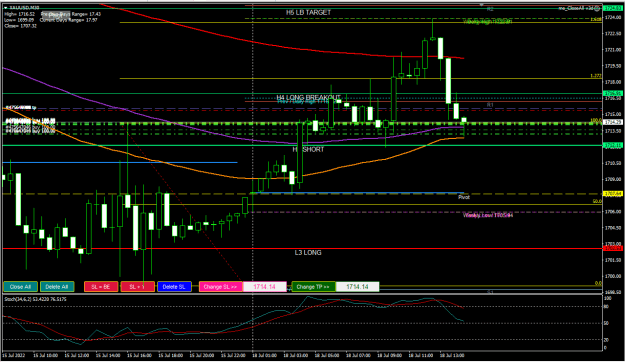Click the Close= 1707.32 info text
The width and height of the screenshot is (625, 362).
21,26
